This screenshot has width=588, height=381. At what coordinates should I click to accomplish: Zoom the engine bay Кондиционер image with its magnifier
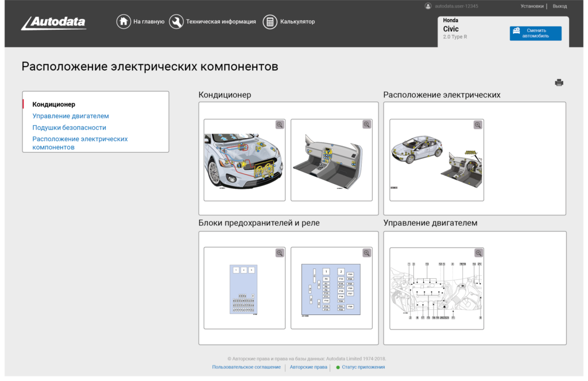click(x=280, y=125)
